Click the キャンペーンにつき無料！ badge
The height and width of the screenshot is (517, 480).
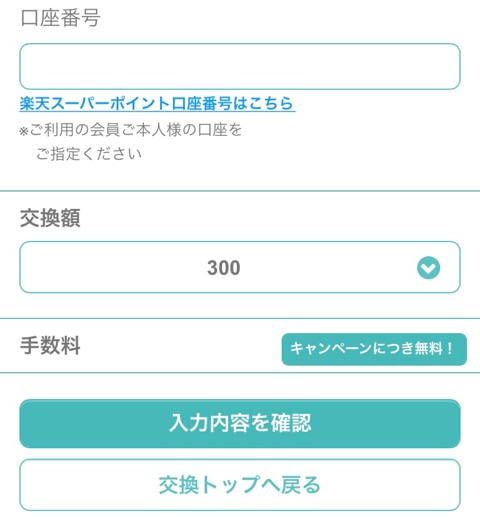(374, 349)
